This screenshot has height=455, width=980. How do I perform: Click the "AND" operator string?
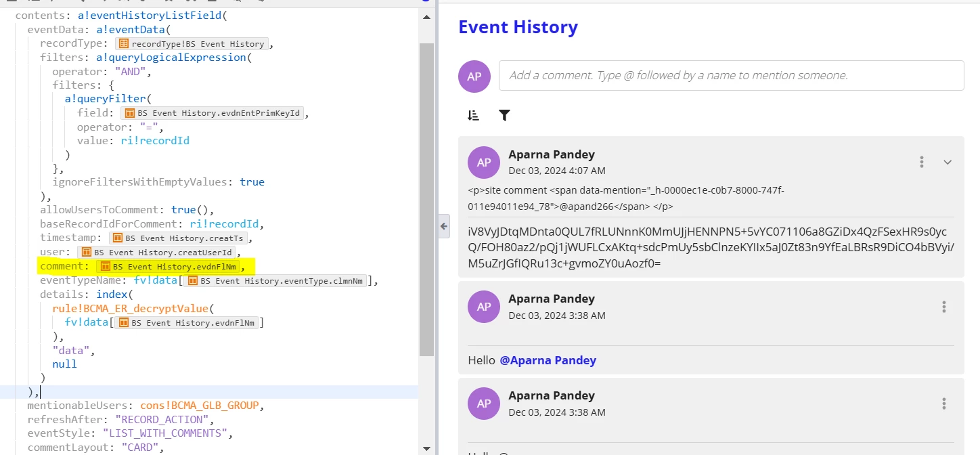click(x=130, y=72)
